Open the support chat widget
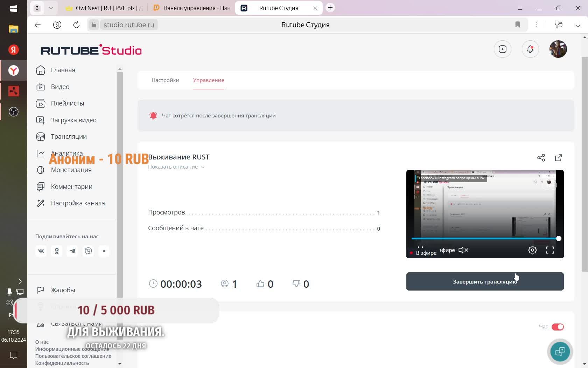 (560, 352)
